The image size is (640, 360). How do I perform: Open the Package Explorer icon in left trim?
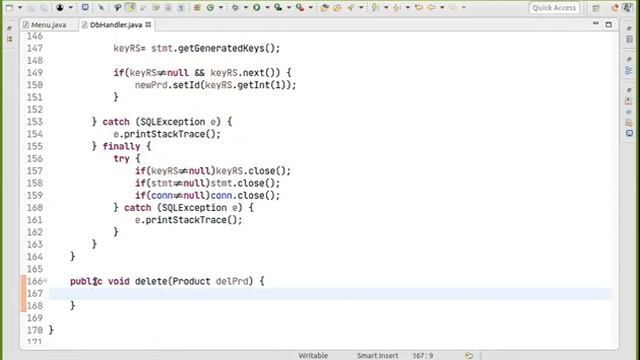point(10,39)
